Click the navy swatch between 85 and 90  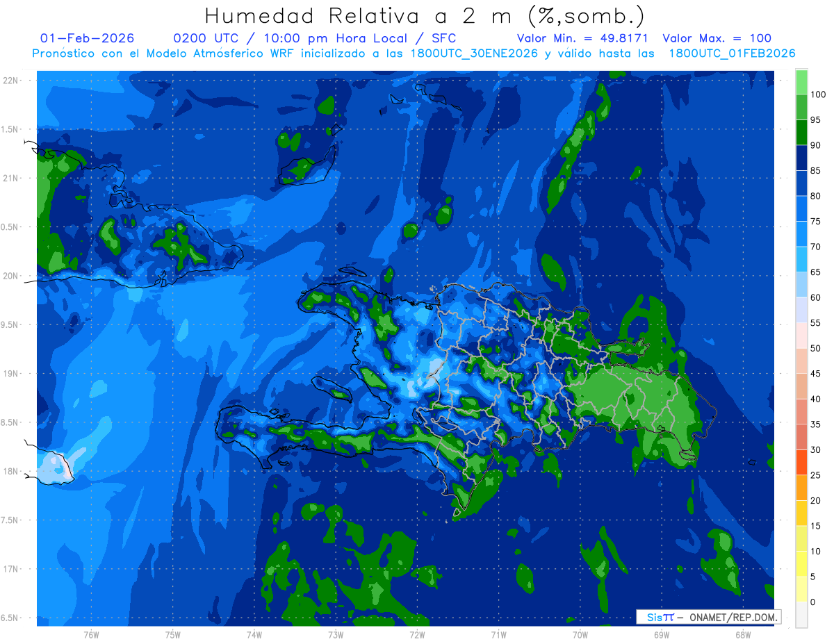tap(801, 158)
